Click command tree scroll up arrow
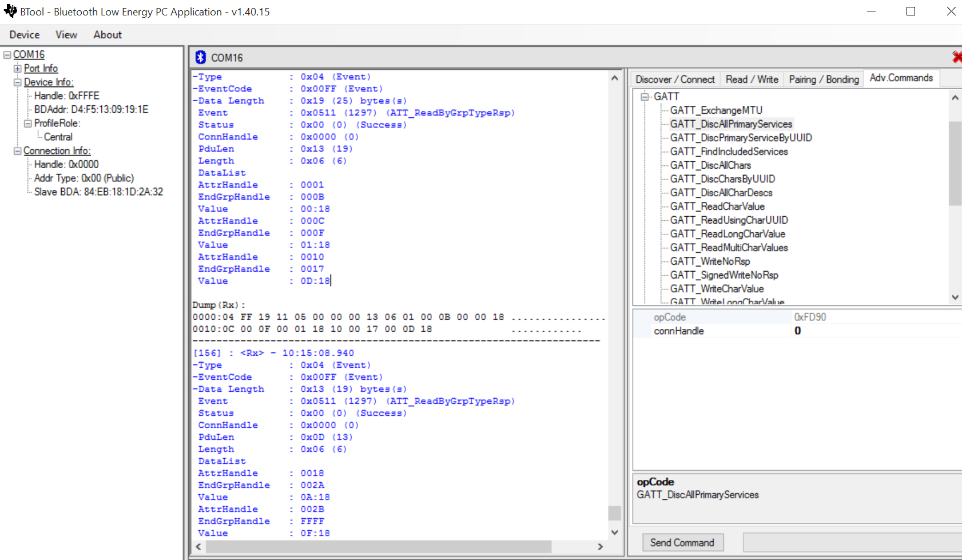 (955, 98)
